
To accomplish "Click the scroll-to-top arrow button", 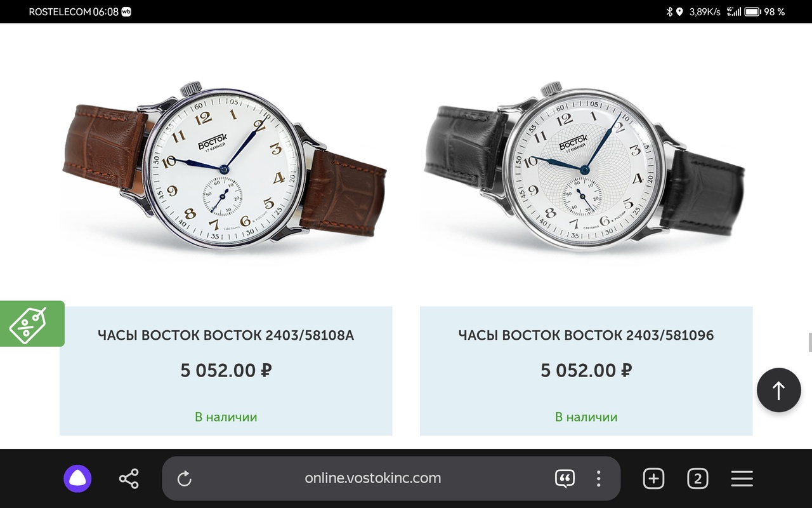I will [779, 391].
